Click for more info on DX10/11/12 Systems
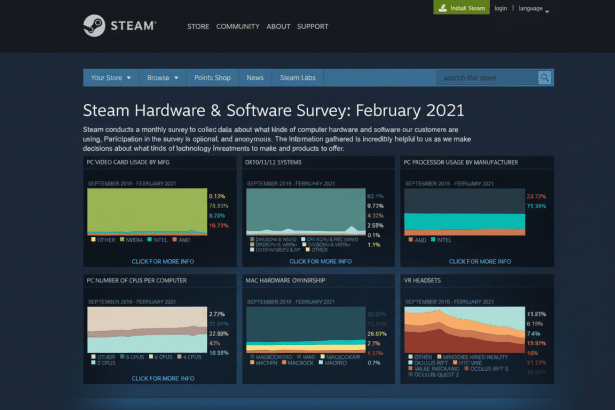This screenshot has height=410, width=615. click(320, 261)
